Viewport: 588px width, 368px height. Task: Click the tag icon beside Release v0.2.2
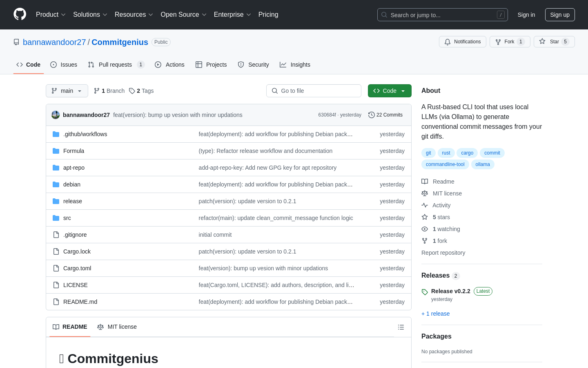[425, 292]
